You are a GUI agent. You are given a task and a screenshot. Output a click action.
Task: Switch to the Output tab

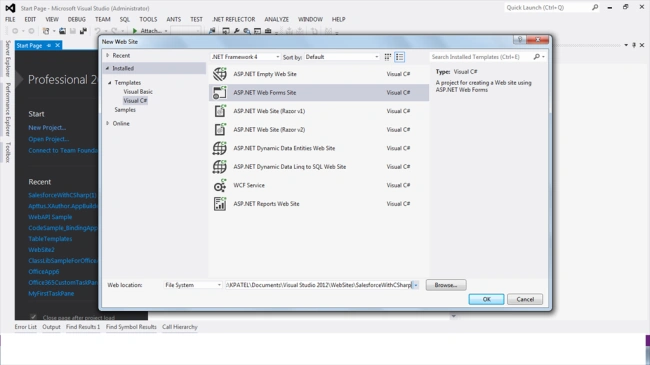coord(51,327)
